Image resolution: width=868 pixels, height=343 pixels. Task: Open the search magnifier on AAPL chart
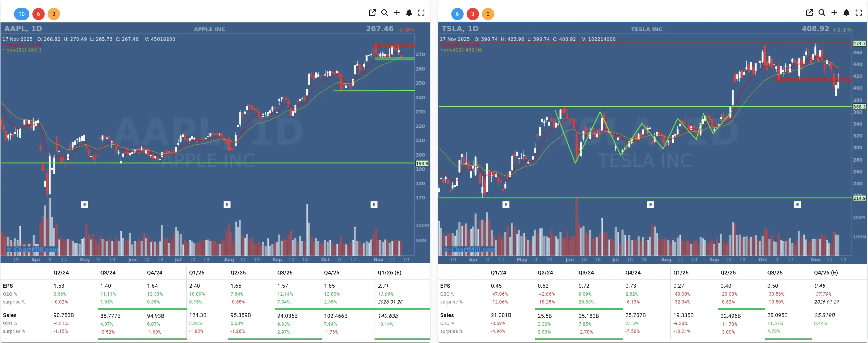tap(385, 13)
